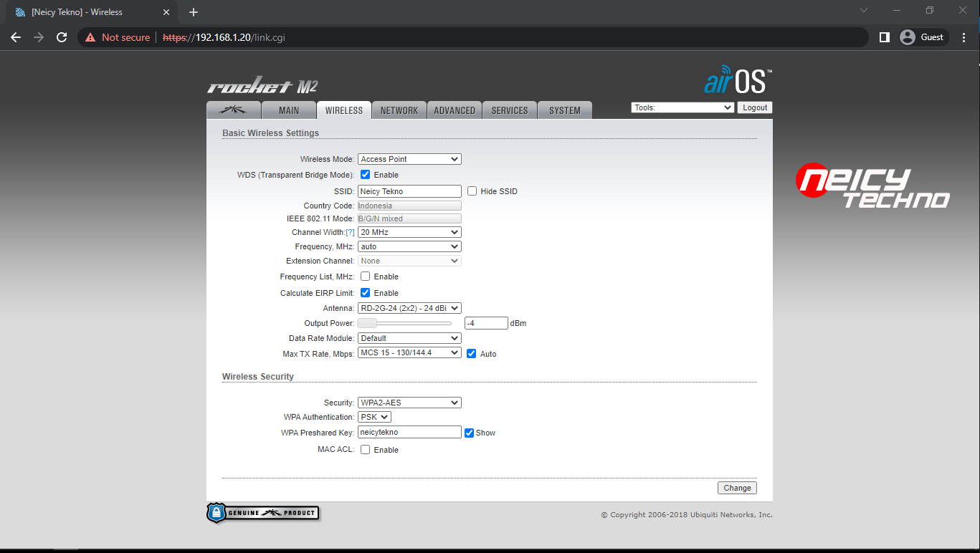
Task: Go to the SYSTEM tab
Action: [565, 110]
